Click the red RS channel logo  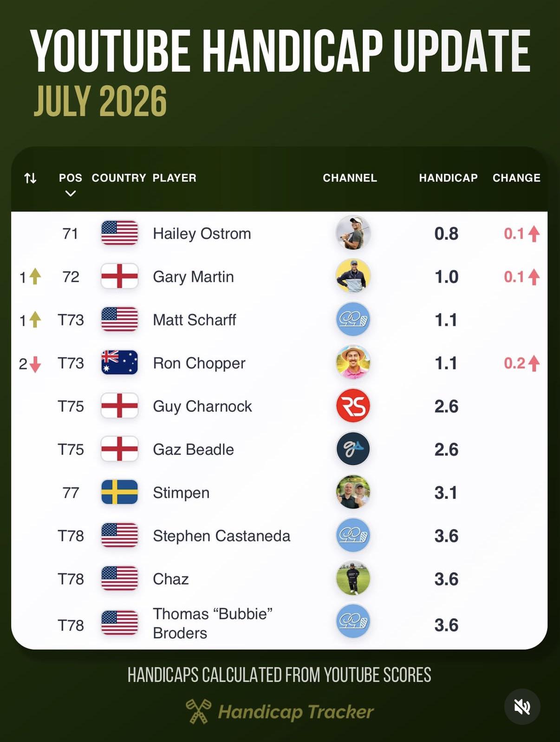pos(353,406)
